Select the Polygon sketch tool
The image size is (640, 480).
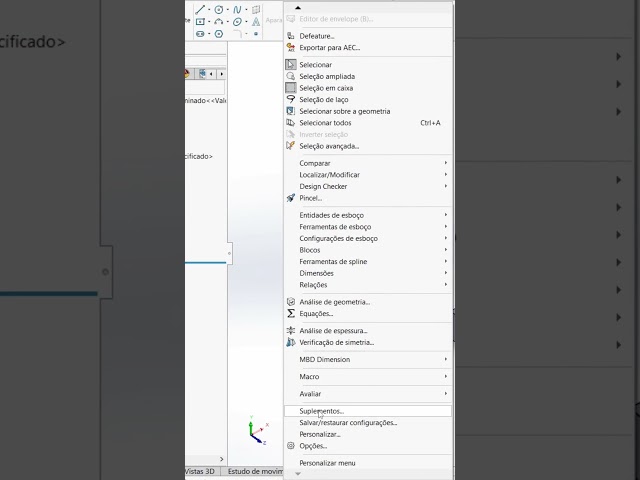(219, 34)
